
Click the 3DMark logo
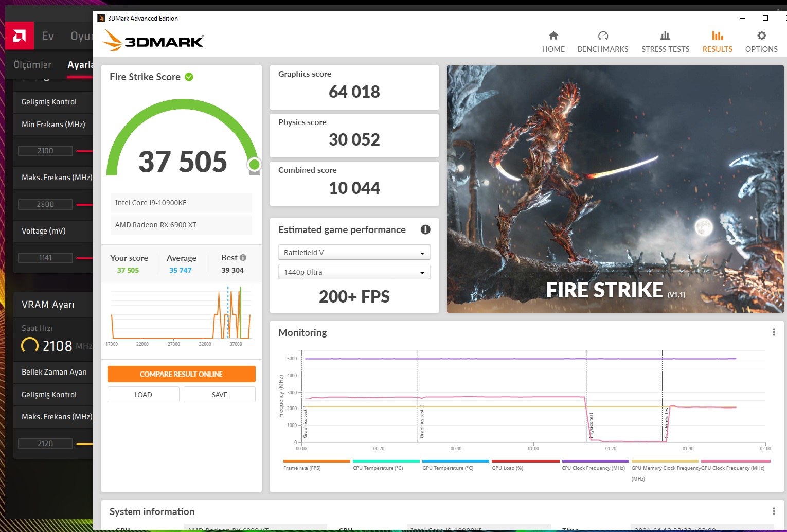tap(153, 40)
